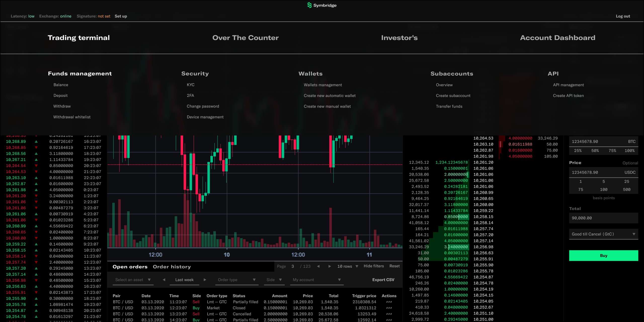Shift date range back with left arrow
Screen dimensions: 644x322
click(x=164, y=280)
